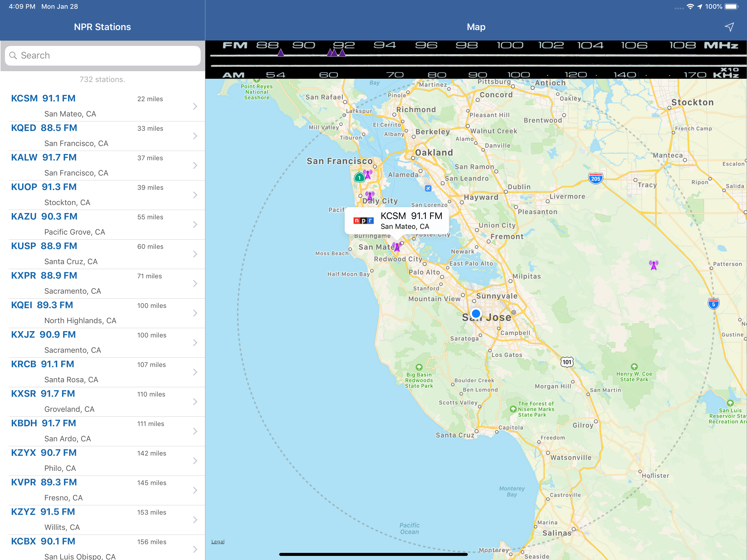Viewport: 747px width, 560px height.
Task: Tap the battery indicator in status bar
Action: [x=731, y=7]
